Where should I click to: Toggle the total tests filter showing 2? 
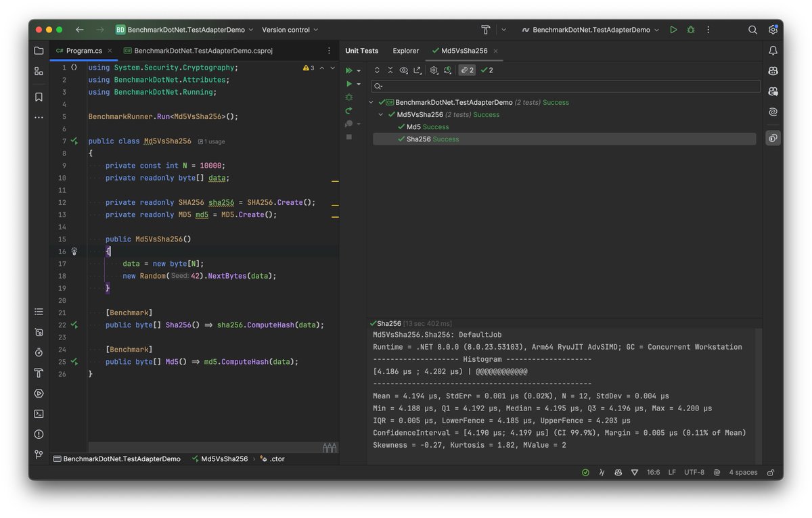467,70
